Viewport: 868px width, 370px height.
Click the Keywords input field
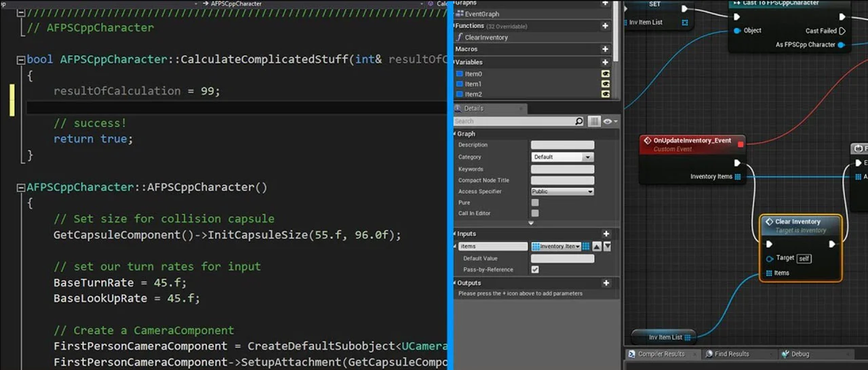(562, 169)
